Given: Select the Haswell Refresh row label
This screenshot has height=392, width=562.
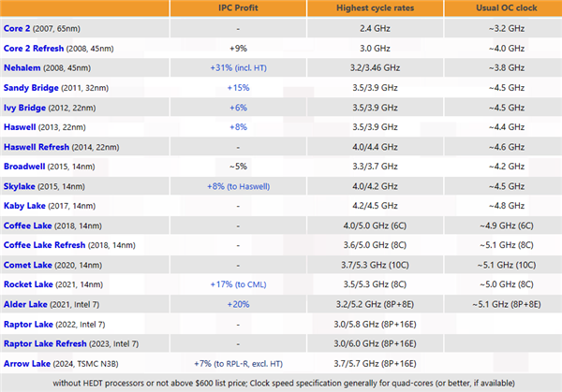Looking at the screenshot, I should tap(37, 147).
